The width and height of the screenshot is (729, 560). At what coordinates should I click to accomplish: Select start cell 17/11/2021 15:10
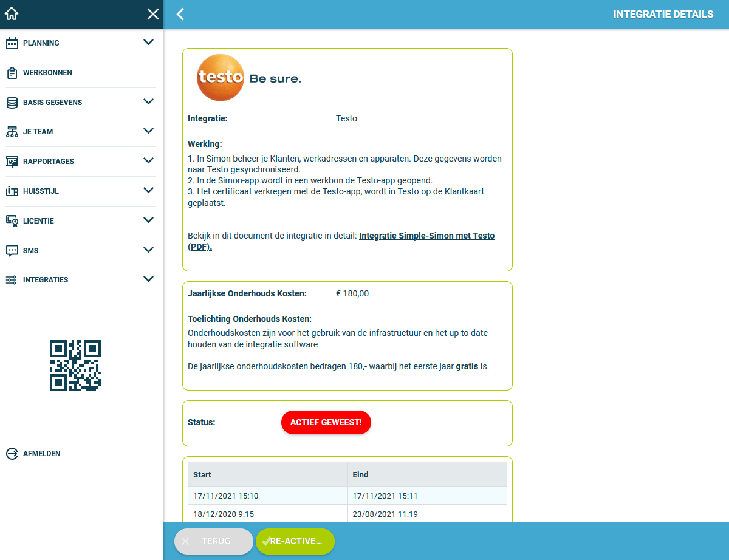pos(268,496)
